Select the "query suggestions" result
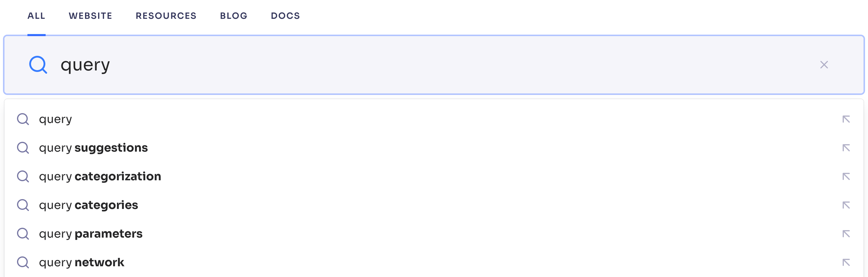868x277 pixels. (x=93, y=147)
